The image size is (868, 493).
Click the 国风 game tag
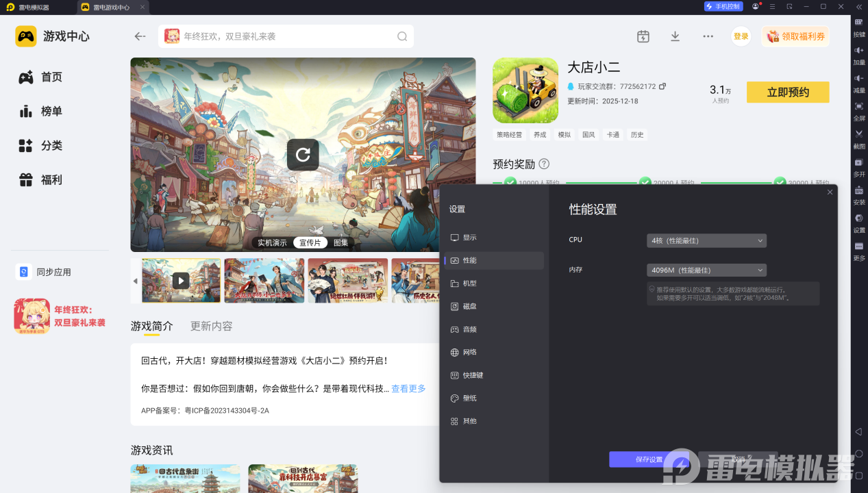coord(588,135)
